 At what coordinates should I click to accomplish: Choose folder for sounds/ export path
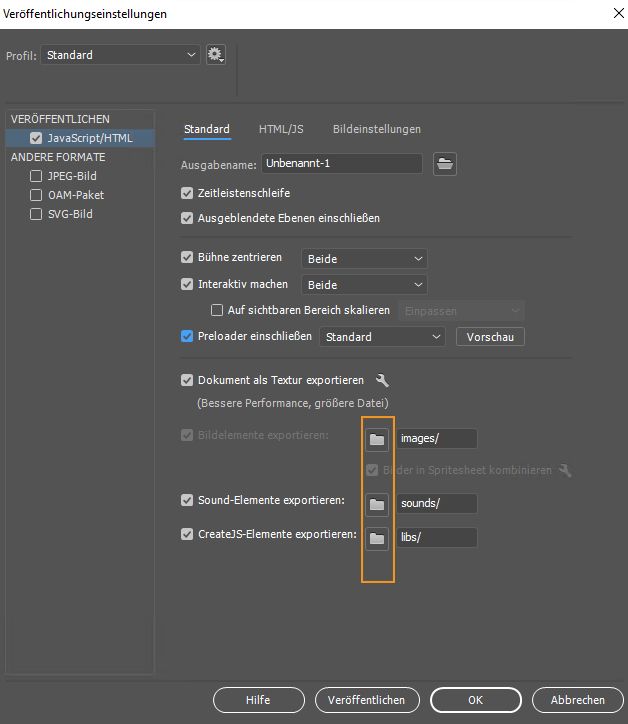[x=376, y=503]
